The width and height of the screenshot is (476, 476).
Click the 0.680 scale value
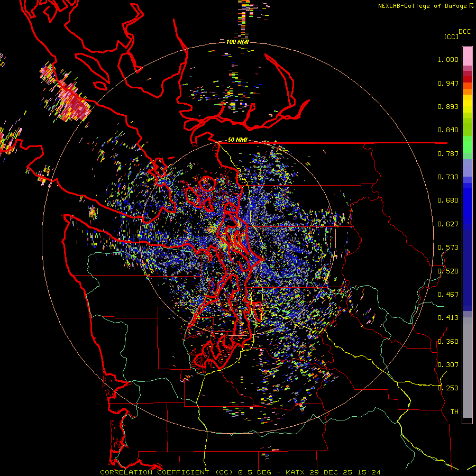(448, 200)
